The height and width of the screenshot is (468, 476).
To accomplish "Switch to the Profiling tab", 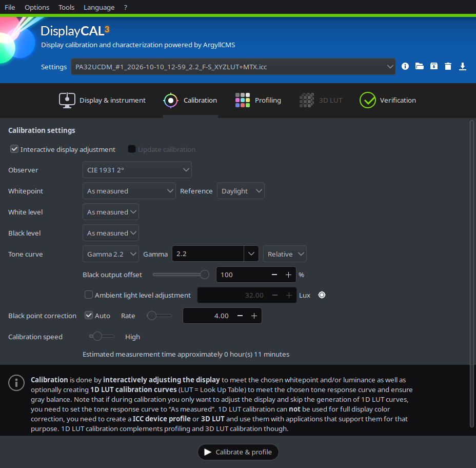I will (258, 100).
